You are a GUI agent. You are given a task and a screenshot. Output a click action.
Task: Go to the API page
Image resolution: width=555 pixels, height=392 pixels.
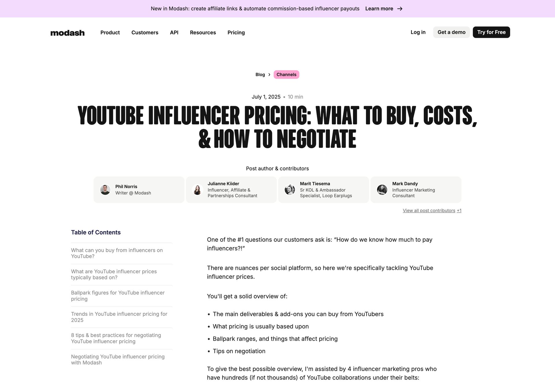[x=174, y=33]
